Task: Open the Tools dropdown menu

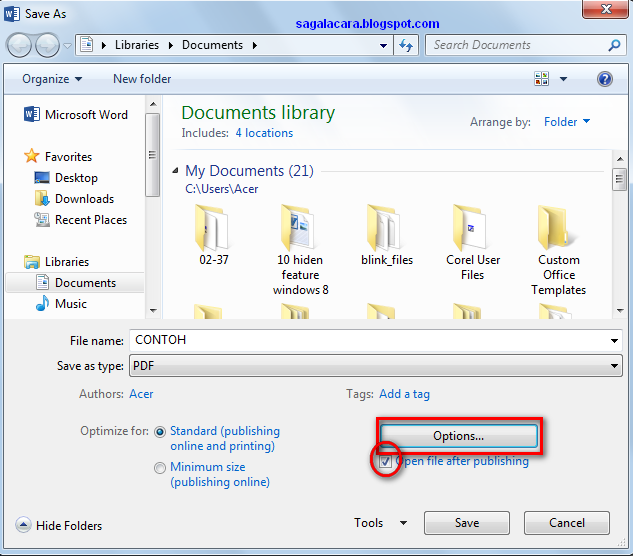Action: 380,523
